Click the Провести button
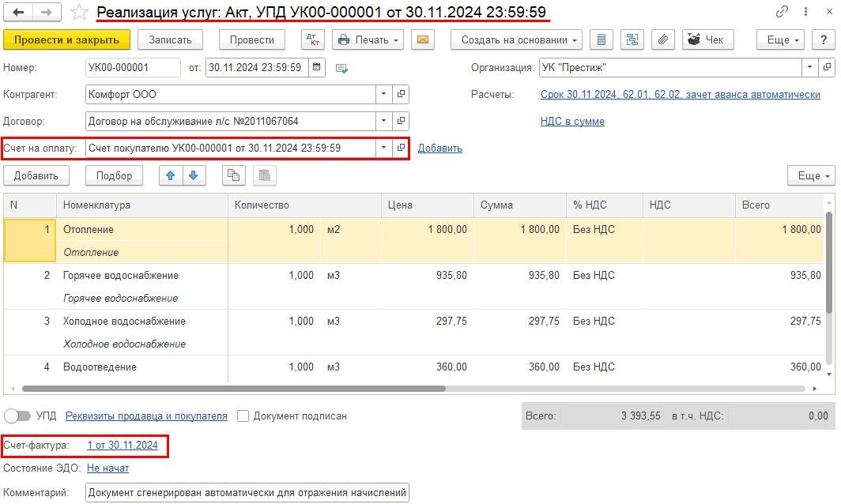 click(252, 39)
